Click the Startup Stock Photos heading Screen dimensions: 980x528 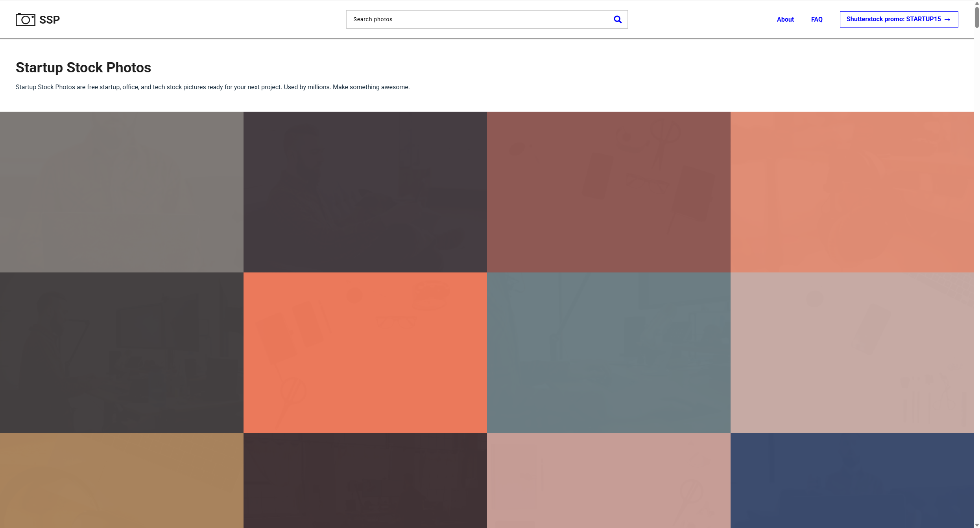[x=83, y=67]
